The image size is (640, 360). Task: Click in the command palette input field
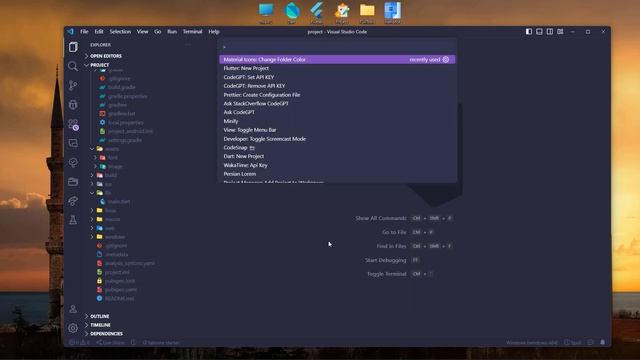click(x=337, y=47)
